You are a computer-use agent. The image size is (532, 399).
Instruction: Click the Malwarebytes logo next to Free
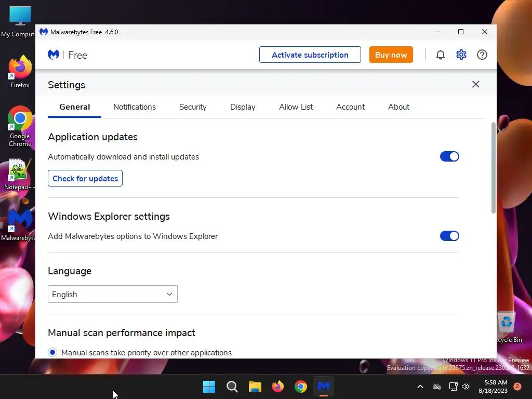point(54,55)
